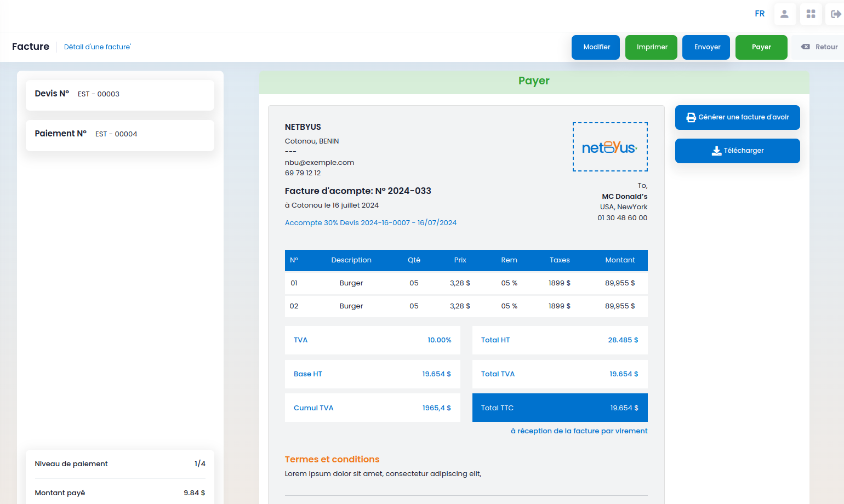Click the Modifier button
This screenshot has height=504, width=844.
(596, 47)
